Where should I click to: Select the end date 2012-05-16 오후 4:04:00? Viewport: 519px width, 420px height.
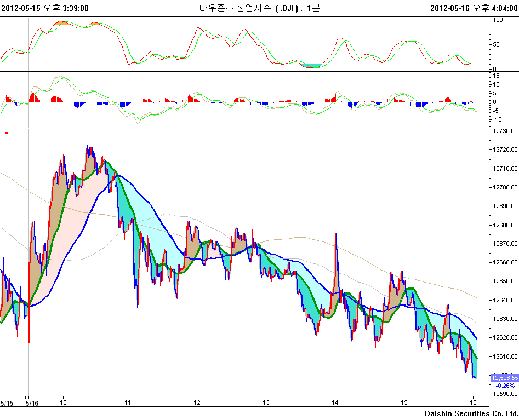coord(474,8)
